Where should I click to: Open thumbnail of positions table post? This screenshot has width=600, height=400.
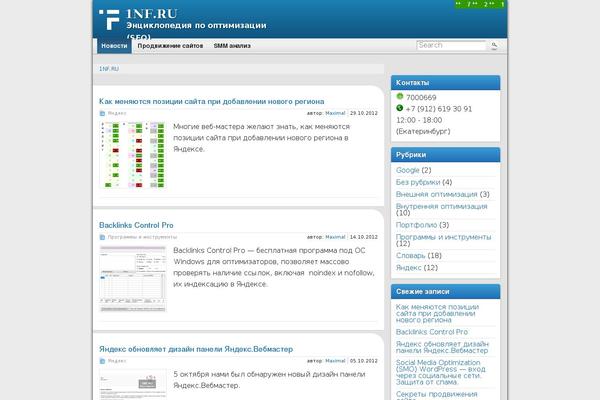(133, 155)
